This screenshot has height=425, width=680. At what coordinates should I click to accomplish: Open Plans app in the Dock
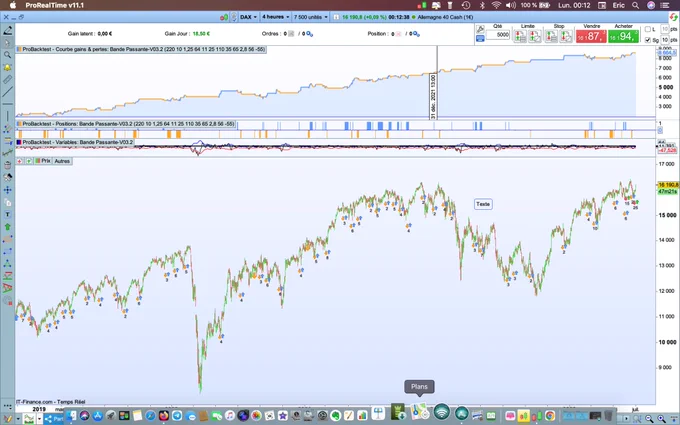click(419, 412)
